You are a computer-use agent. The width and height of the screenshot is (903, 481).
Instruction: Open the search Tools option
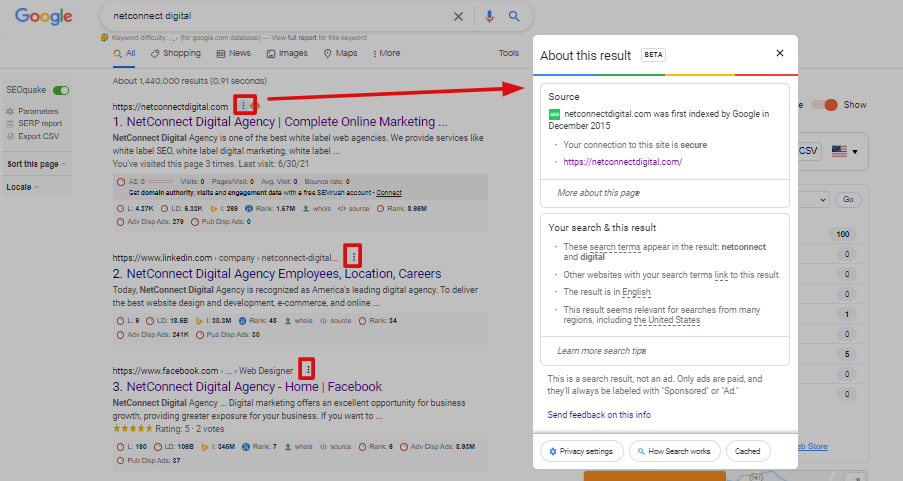point(509,53)
